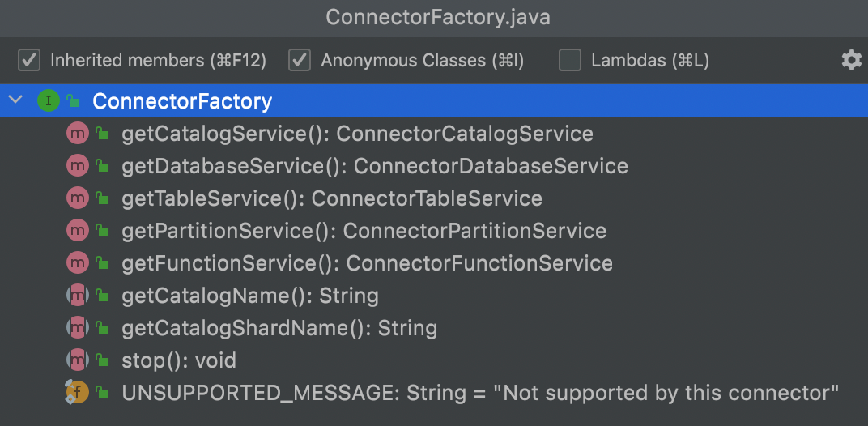The height and width of the screenshot is (426, 868).
Task: Click abstract method icon beside getCatalogName()
Action: tap(78, 296)
